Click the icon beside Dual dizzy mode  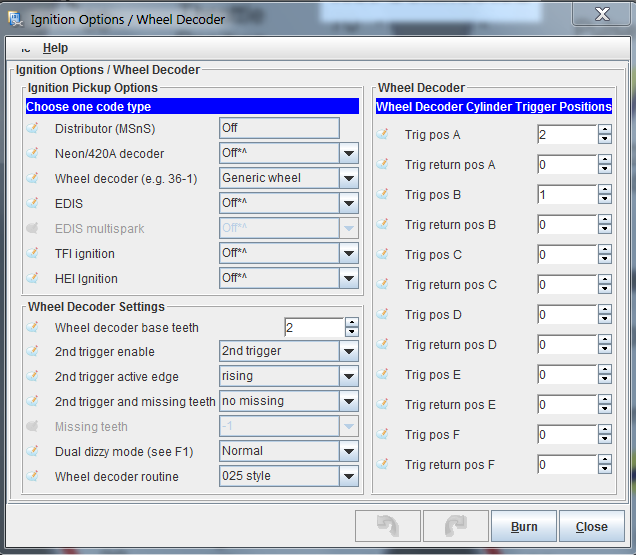(x=32, y=452)
